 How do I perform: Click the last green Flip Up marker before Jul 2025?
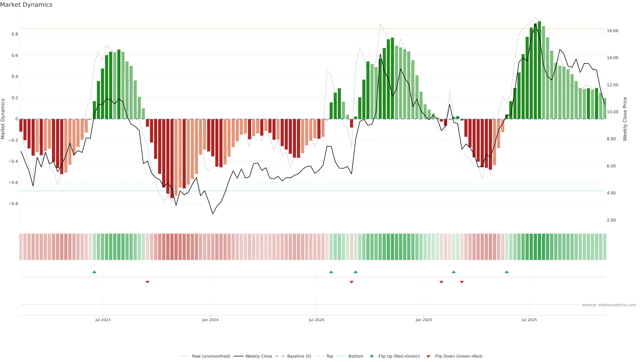[506, 272]
